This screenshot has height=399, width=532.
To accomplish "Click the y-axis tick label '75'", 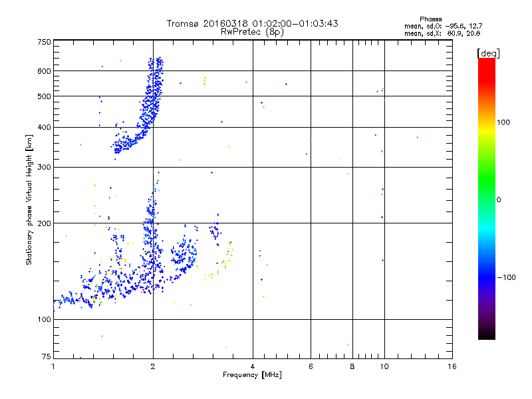I will [x=47, y=356].
